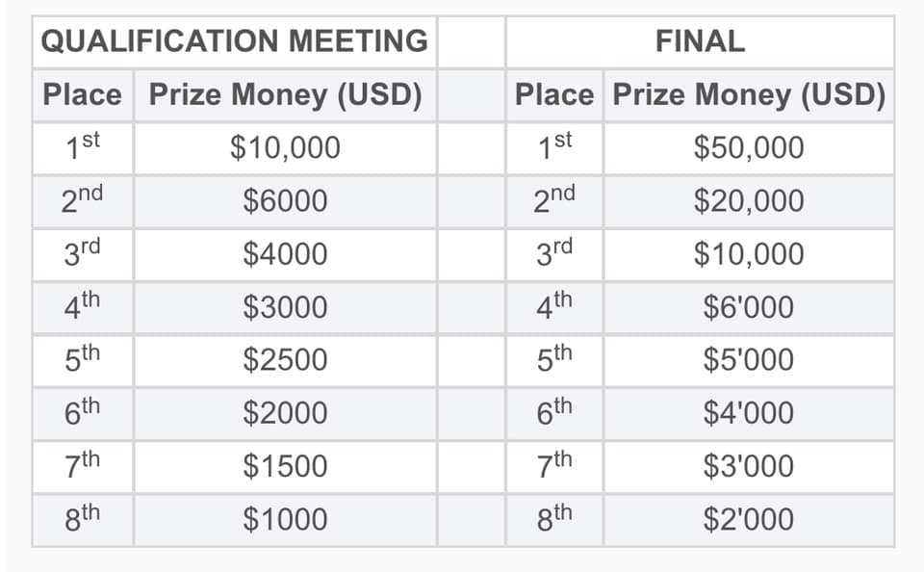The height and width of the screenshot is (572, 924).
Task: Select the Prize Money (USD) header under Qualification Meeting
Action: tap(285, 95)
